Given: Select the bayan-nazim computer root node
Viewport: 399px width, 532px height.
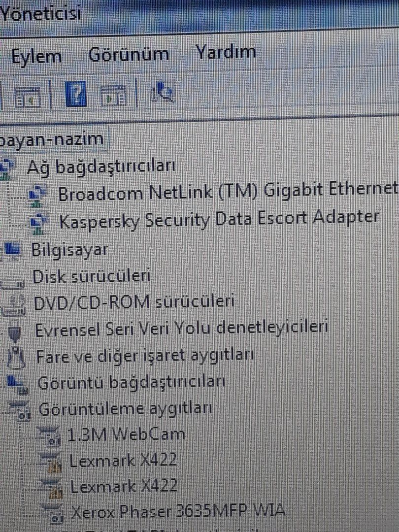Looking at the screenshot, I should (52, 139).
